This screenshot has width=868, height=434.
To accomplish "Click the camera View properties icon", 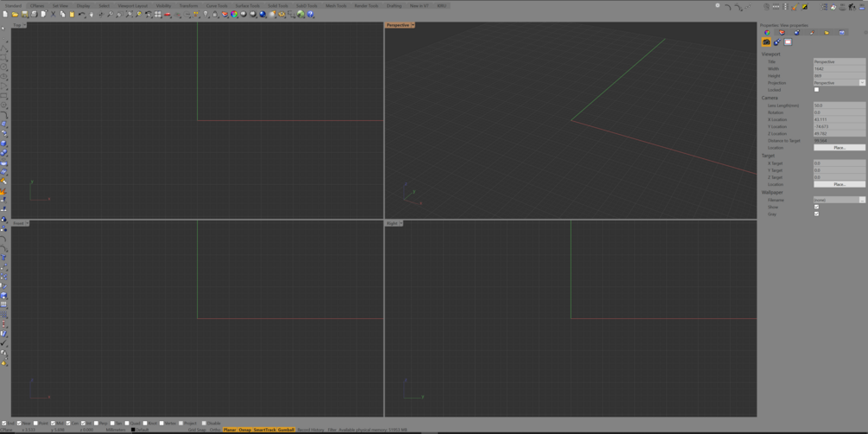I will tap(766, 41).
